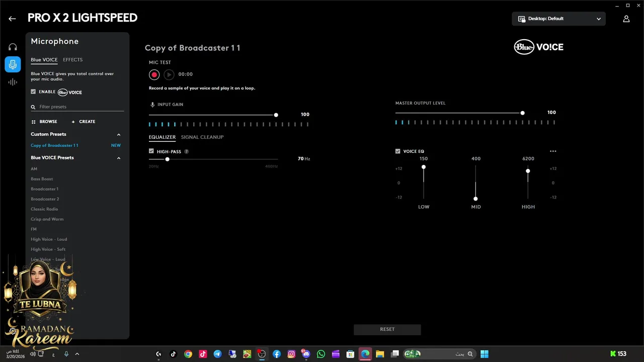Switch to Microsoft Edge in the taskbar
This screenshot has width=644, height=362.
(365, 354)
